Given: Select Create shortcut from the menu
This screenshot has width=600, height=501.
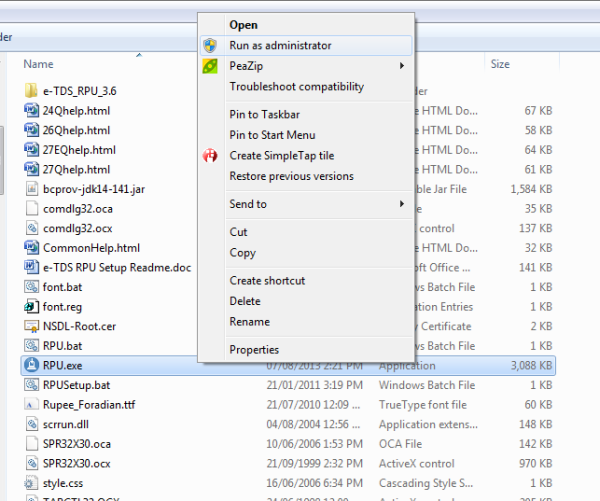Looking at the screenshot, I should (267, 281).
